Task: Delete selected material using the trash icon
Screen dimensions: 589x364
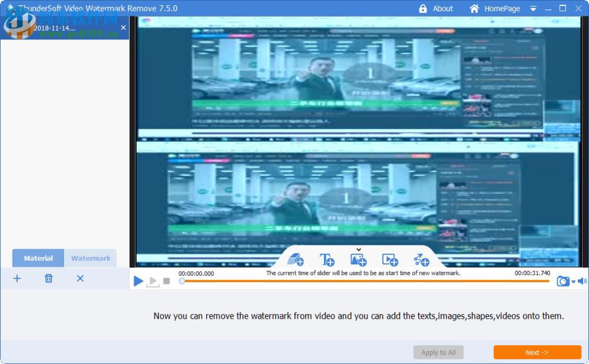Action: pyautogui.click(x=48, y=278)
